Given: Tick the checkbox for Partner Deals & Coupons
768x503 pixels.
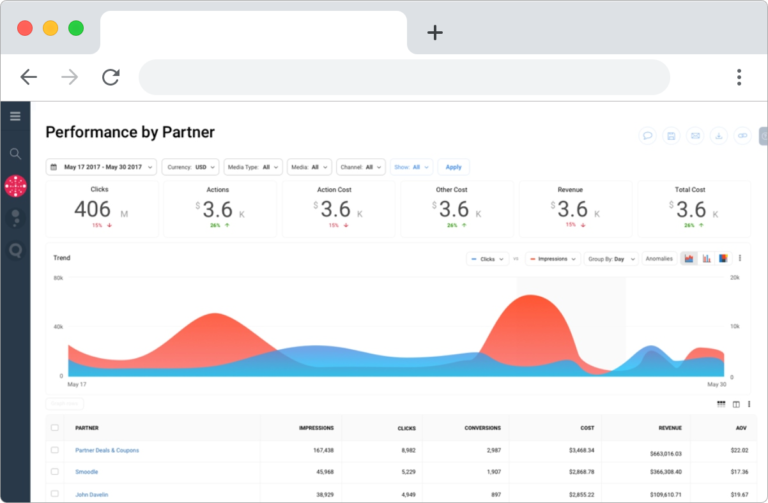Looking at the screenshot, I should 55,450.
